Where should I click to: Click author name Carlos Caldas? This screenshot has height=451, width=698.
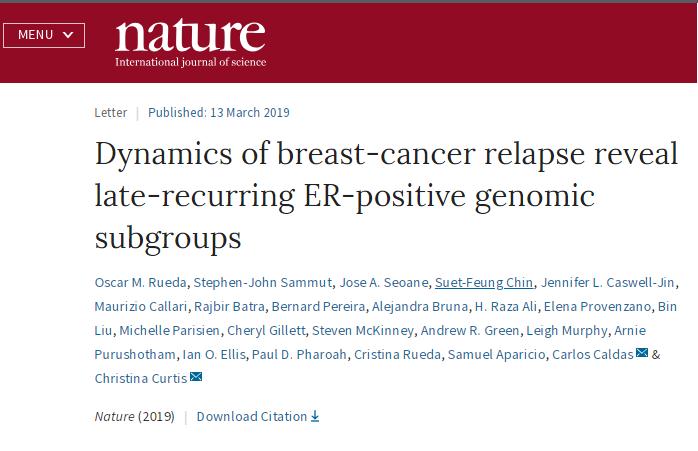click(x=592, y=354)
